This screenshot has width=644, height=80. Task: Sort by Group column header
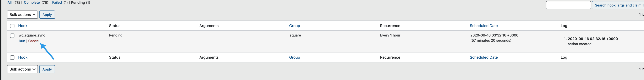pyautogui.click(x=294, y=26)
